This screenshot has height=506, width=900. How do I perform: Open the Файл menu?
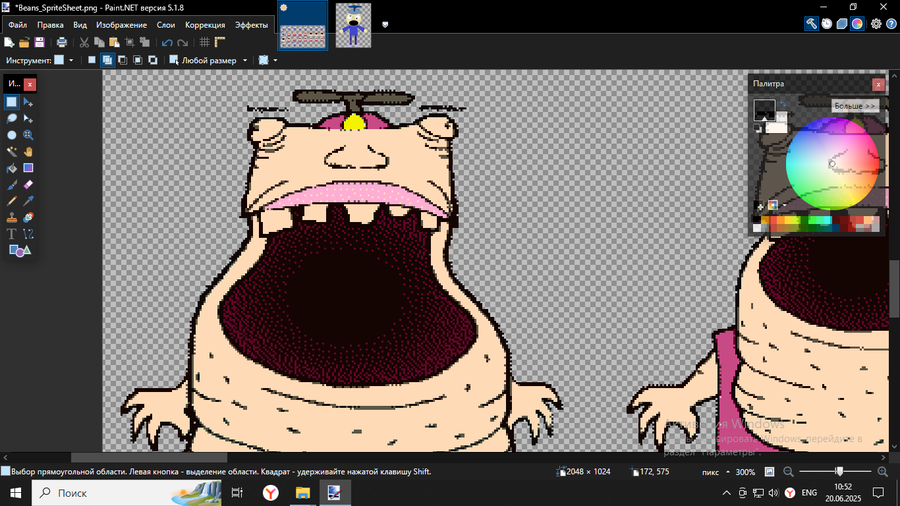[18, 25]
